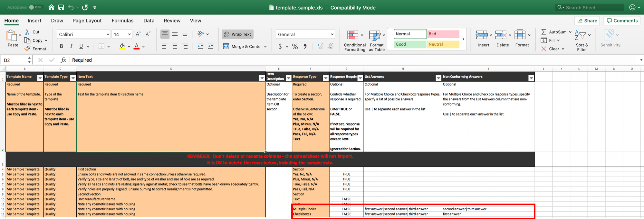
Task: Apply Italic formatting
Action: [x=71, y=46]
